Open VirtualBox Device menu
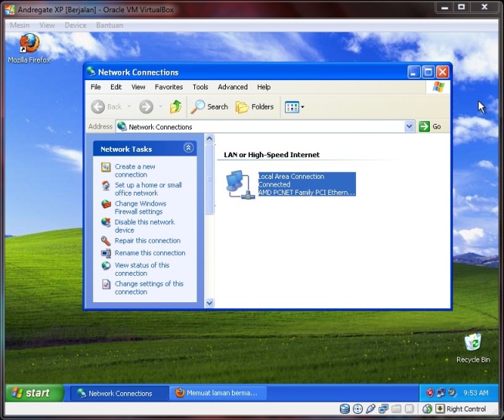Viewport: 504px width, 420px height. click(x=76, y=25)
